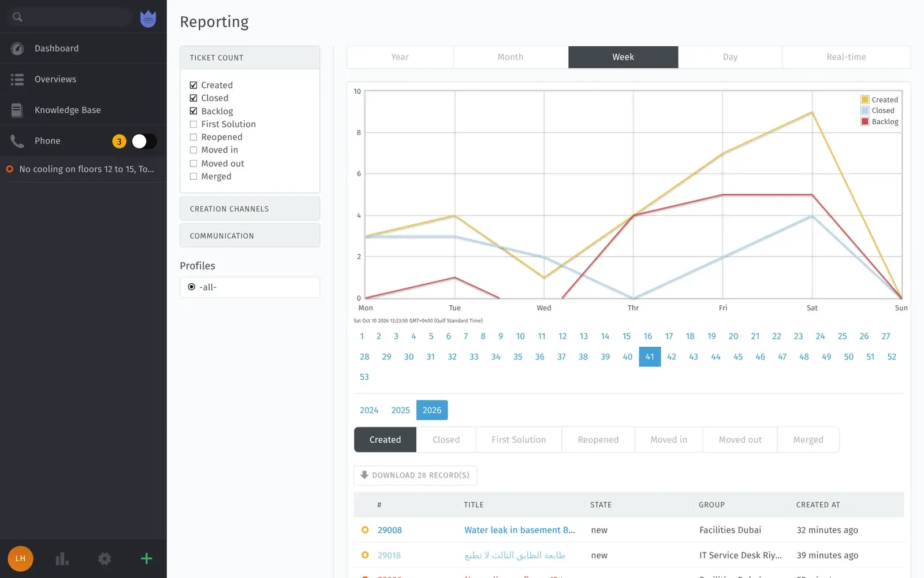Click the Backlog legend color swatch

click(x=865, y=121)
